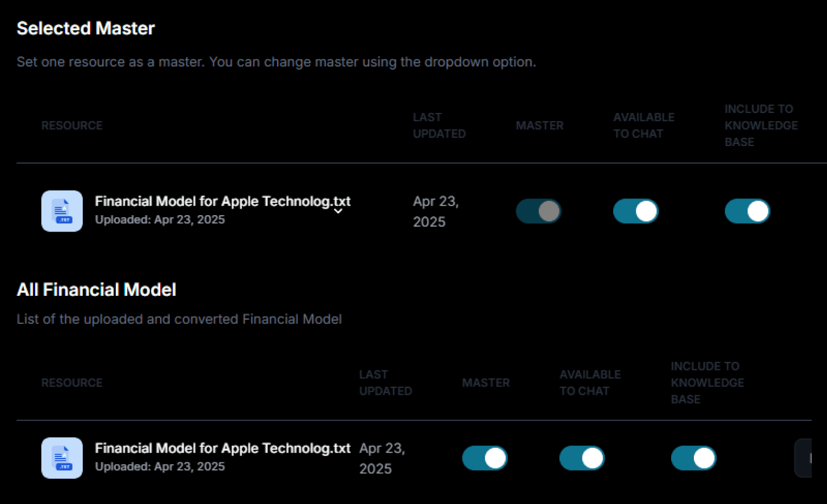
Task: Disable Include to Knowledge Base in Selected Master row
Action: tap(747, 211)
